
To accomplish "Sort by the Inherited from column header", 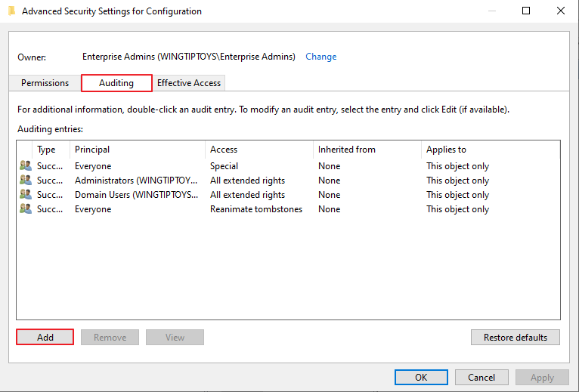I will pyautogui.click(x=367, y=150).
